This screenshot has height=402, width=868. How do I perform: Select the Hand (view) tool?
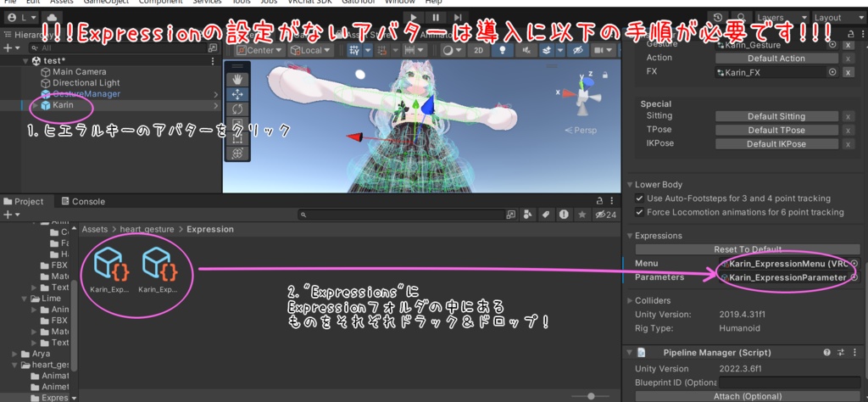[x=237, y=79]
